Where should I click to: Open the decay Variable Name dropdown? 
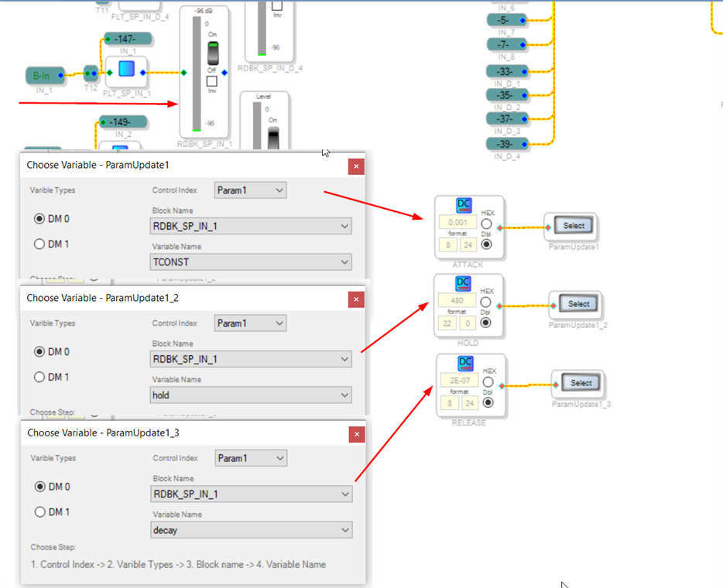click(x=252, y=530)
